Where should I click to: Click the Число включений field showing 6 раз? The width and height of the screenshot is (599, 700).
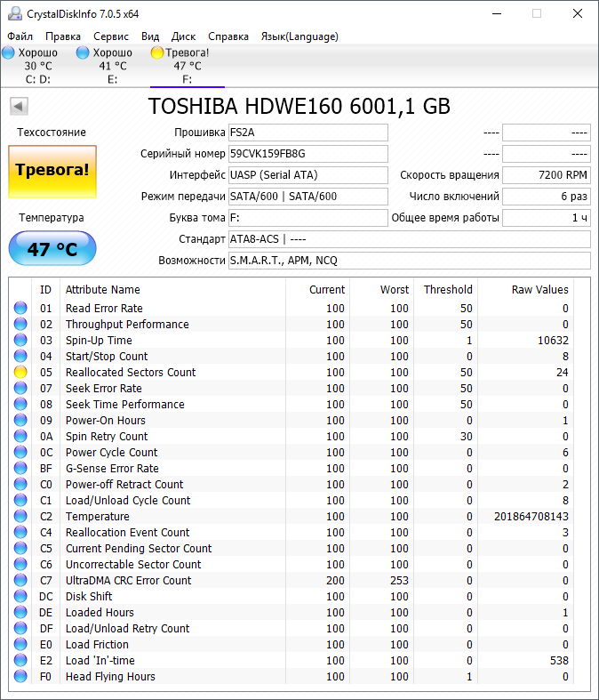click(x=547, y=197)
